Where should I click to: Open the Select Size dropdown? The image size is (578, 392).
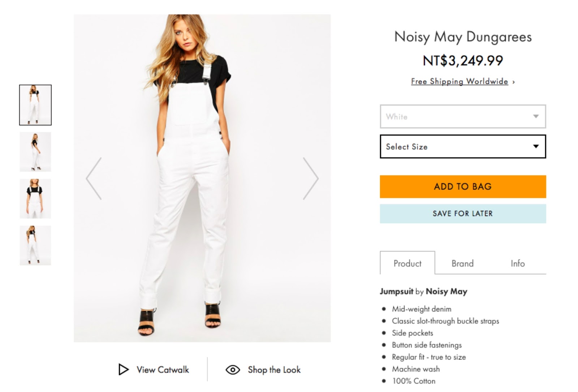pos(455,147)
